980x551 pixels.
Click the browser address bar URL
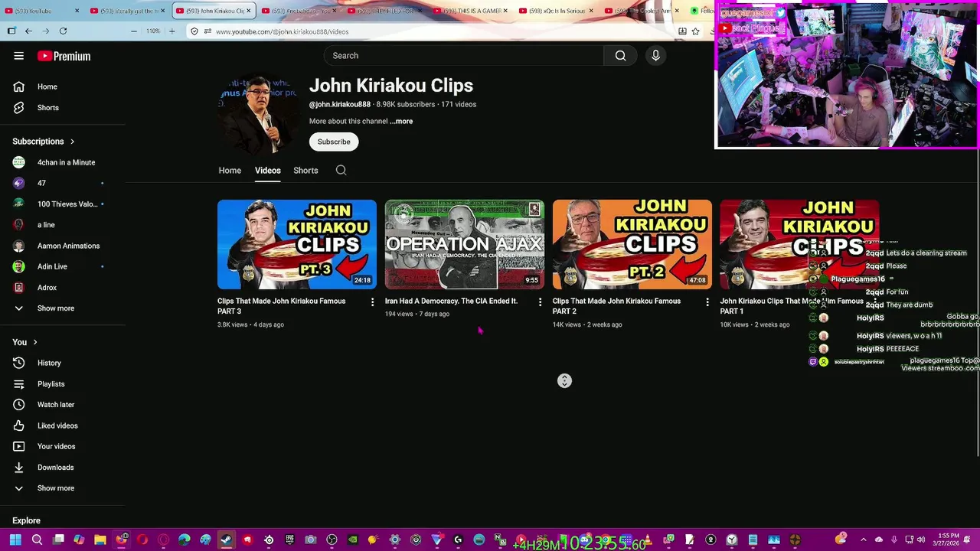coord(282,31)
